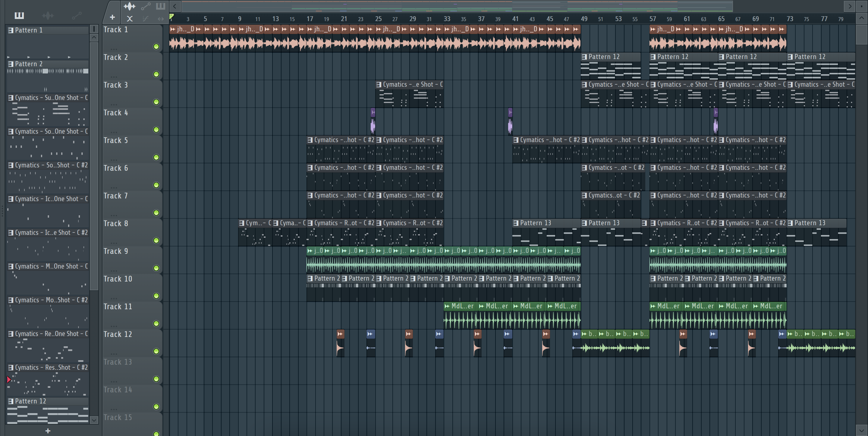
Task: Mute Track 12 with its green LED
Action: [x=156, y=351]
